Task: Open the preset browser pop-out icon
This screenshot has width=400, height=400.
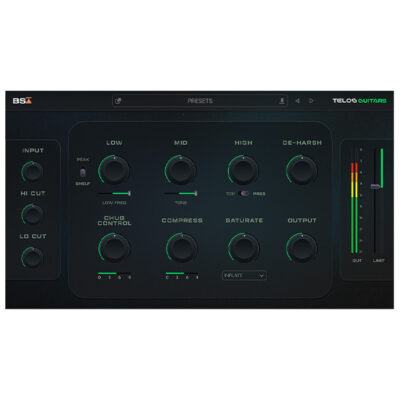Action: [118, 101]
